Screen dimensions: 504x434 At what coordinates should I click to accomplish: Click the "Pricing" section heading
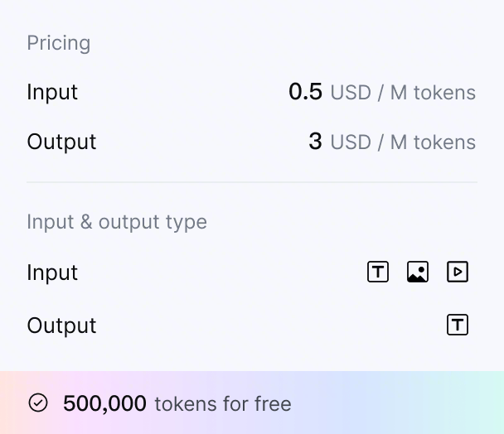tap(59, 43)
